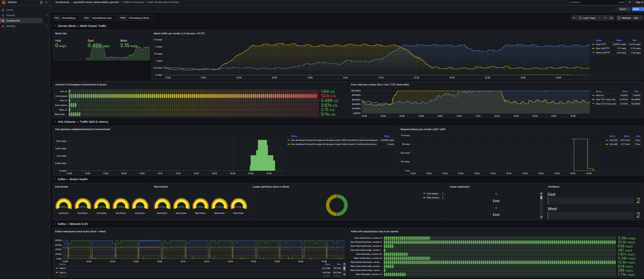The width and height of the screenshot is (644, 279).
Task: Close the Grafana side menu
Action: 46,2
